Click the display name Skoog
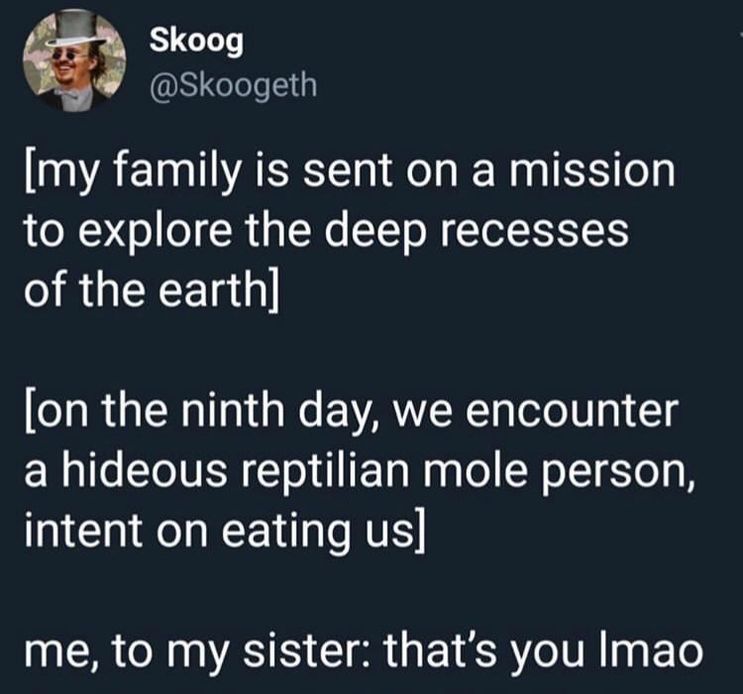The width and height of the screenshot is (743, 694). tap(196, 42)
